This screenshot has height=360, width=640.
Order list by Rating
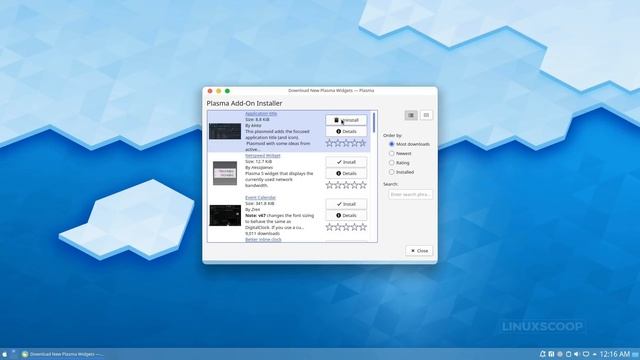pos(399,163)
